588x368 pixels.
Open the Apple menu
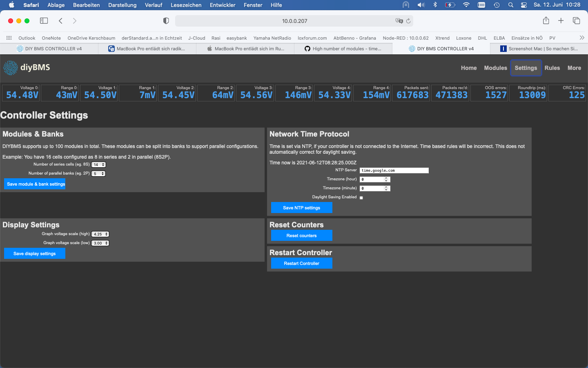[x=11, y=5]
